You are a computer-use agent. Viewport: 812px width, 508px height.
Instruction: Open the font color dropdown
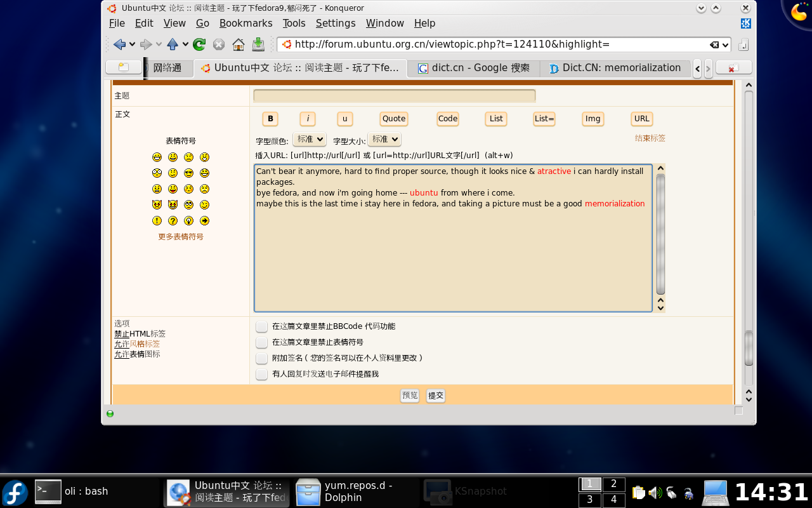(x=310, y=139)
